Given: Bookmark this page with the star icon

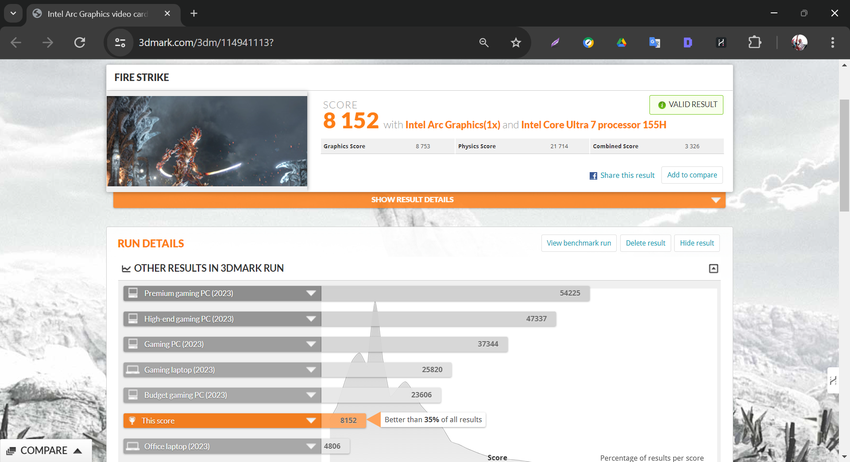Looking at the screenshot, I should [x=516, y=43].
